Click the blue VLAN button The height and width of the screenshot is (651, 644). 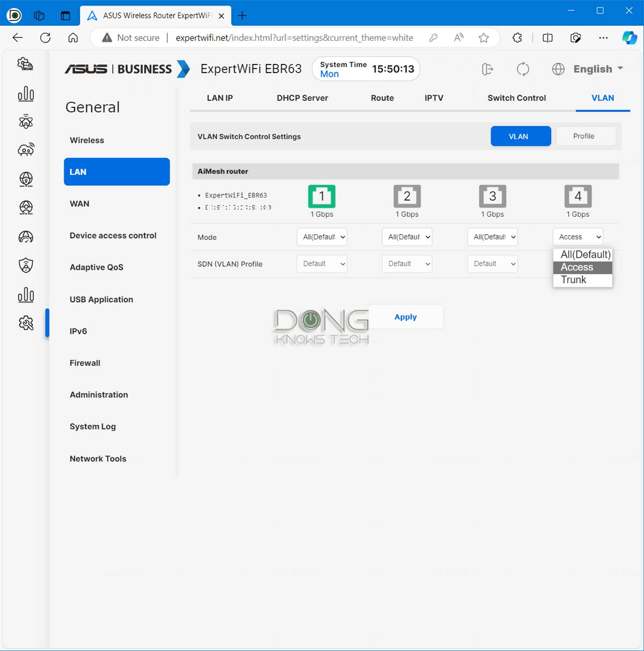pyautogui.click(x=521, y=136)
